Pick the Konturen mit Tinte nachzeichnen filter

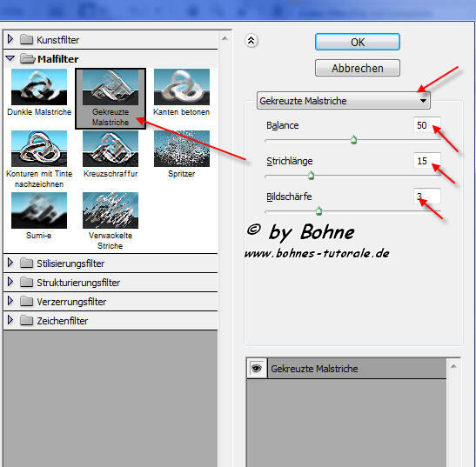pyautogui.click(x=39, y=149)
